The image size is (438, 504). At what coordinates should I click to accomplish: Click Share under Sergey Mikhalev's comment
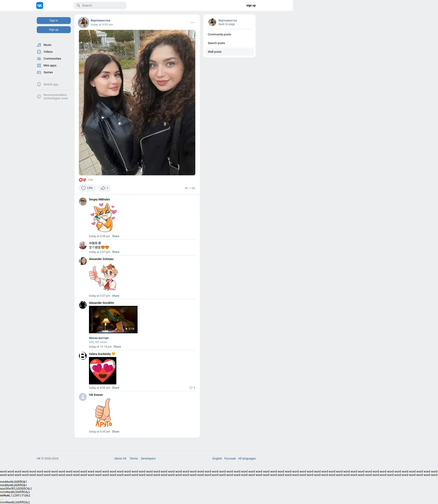coord(115,236)
